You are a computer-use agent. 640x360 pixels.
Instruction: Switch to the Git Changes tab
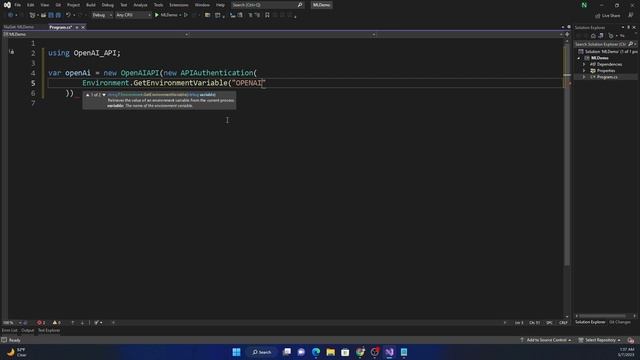(x=620, y=322)
